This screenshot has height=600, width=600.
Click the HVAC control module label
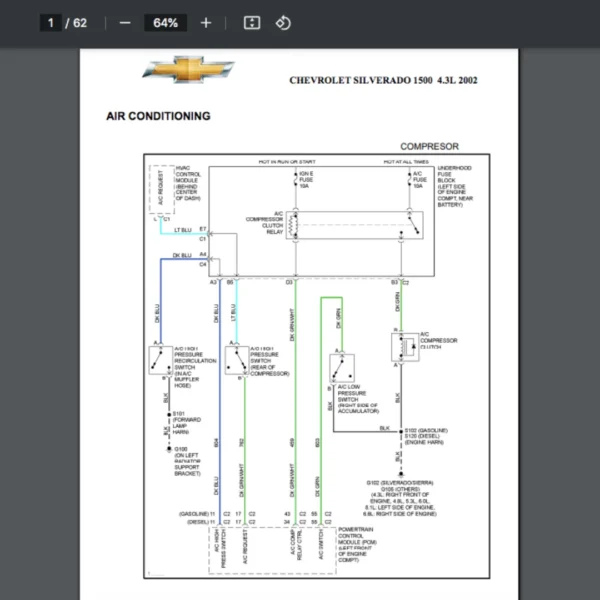tap(190, 184)
